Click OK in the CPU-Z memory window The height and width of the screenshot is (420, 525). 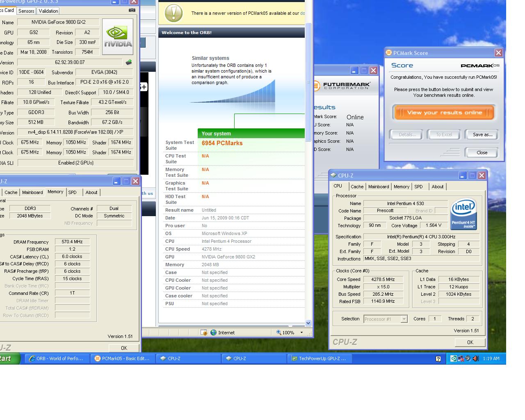(124, 348)
